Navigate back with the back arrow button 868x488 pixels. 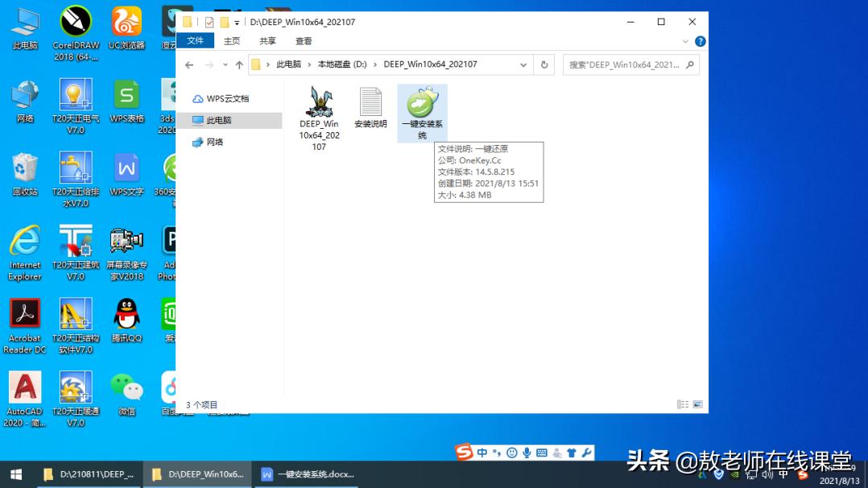coord(189,64)
